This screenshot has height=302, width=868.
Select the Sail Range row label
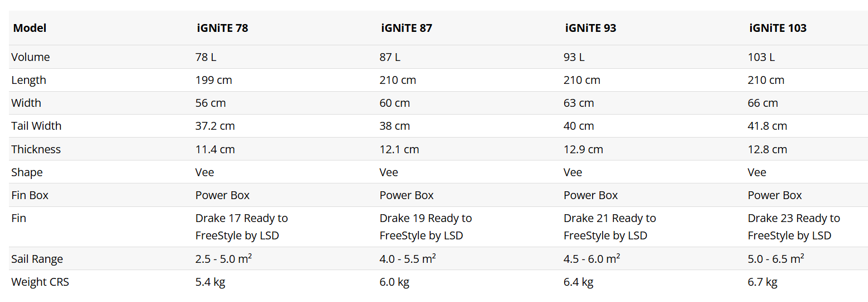coord(37,259)
